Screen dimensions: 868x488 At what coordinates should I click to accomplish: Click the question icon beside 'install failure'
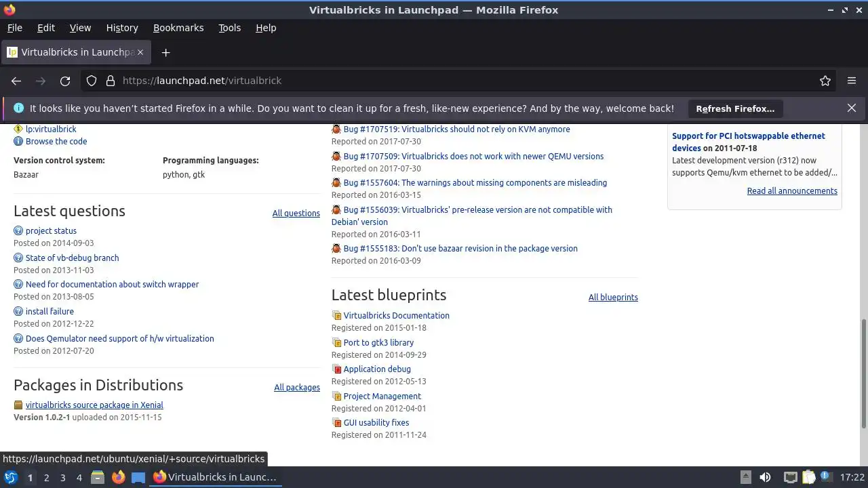click(18, 312)
